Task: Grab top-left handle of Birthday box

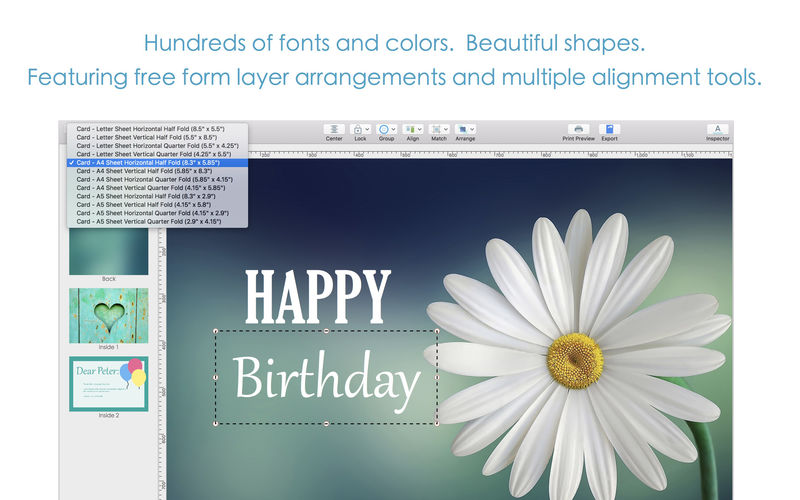Action: click(215, 331)
